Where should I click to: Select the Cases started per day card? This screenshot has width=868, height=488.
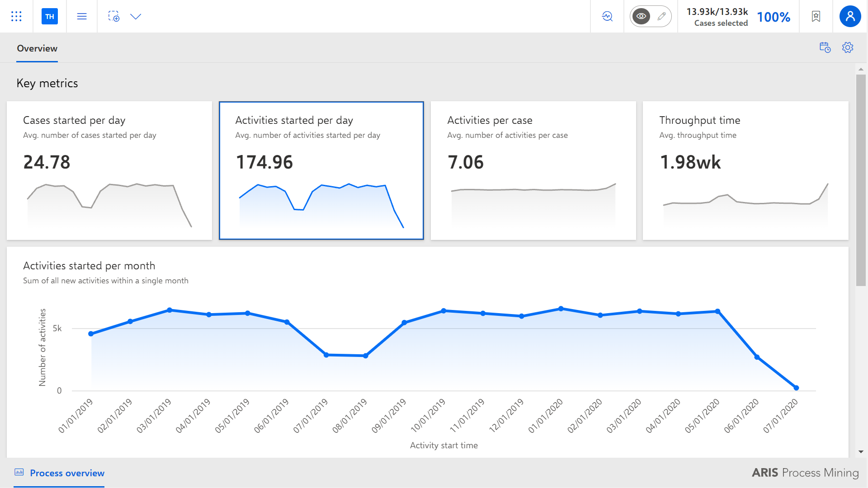[109, 170]
